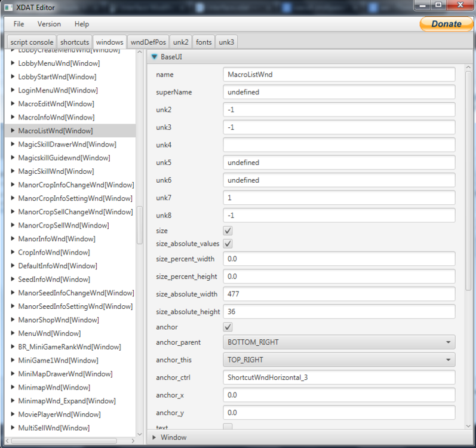
Task: Switch to the wndDefPos tab
Action: [x=148, y=42]
